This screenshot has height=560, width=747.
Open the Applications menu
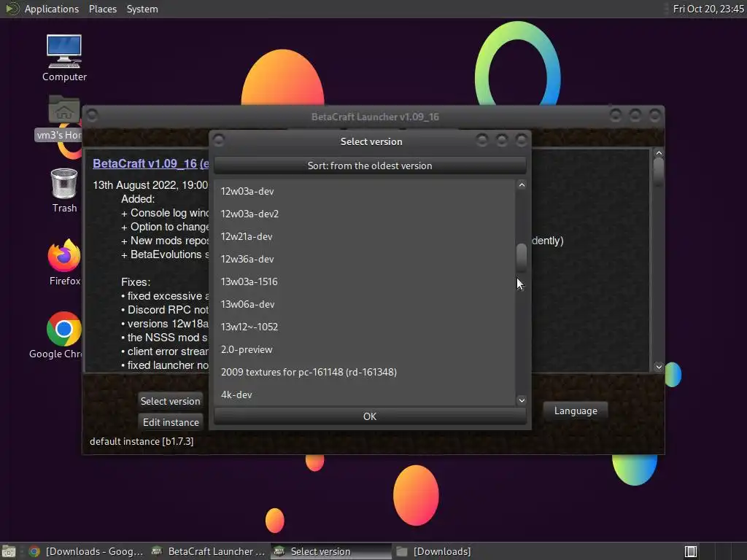tap(52, 9)
